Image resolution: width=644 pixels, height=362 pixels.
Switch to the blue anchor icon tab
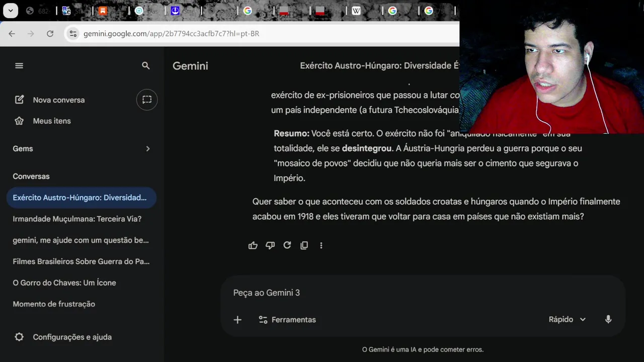pyautogui.click(x=175, y=11)
